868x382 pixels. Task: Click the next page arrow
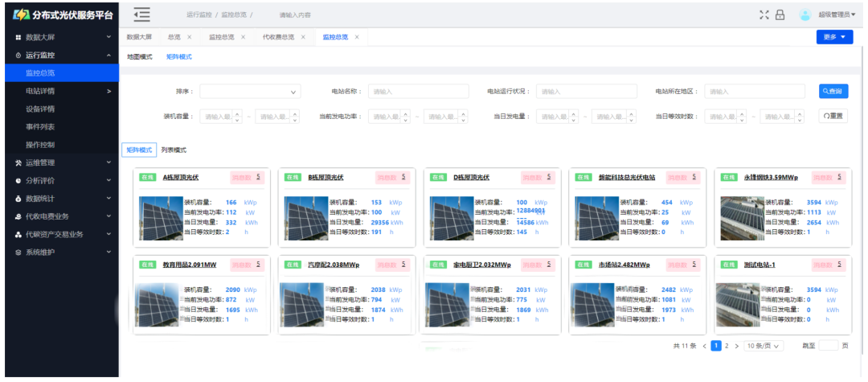pyautogui.click(x=737, y=346)
